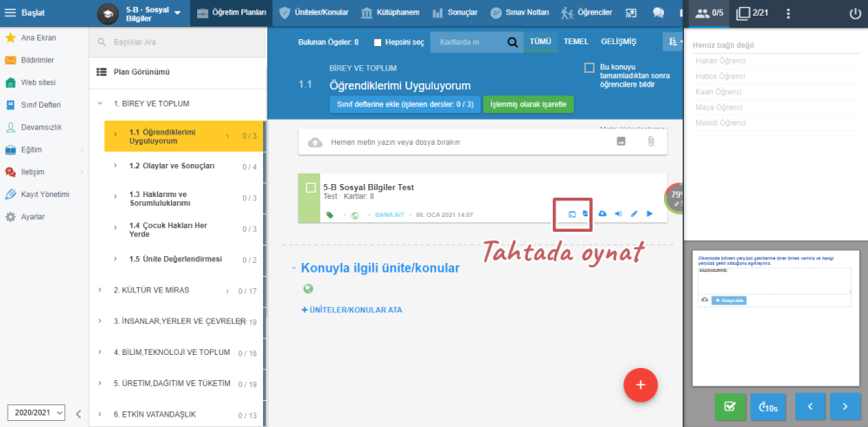Viewport: 868px width, 427px height.
Task: Click the edit pencil icon on test card
Action: (635, 213)
